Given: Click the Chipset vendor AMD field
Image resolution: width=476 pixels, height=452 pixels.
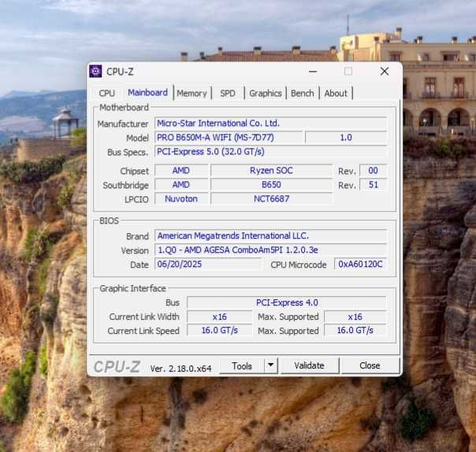Looking at the screenshot, I should click(x=181, y=171).
